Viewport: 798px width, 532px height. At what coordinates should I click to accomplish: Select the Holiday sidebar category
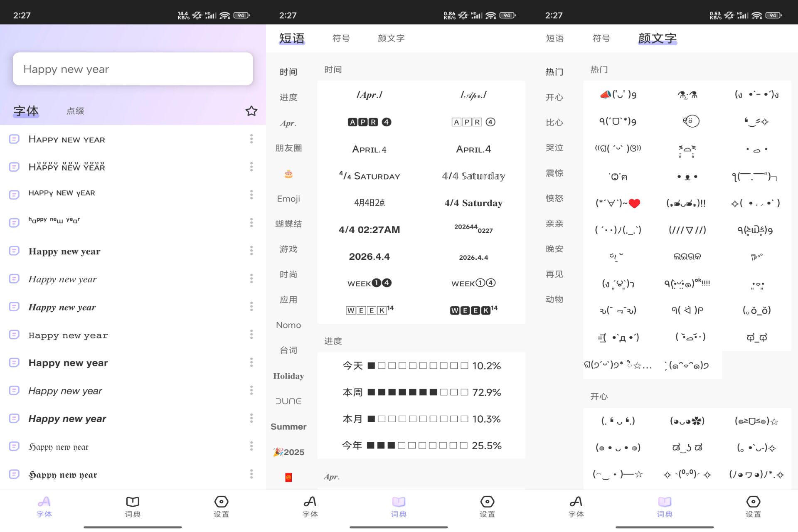point(288,376)
